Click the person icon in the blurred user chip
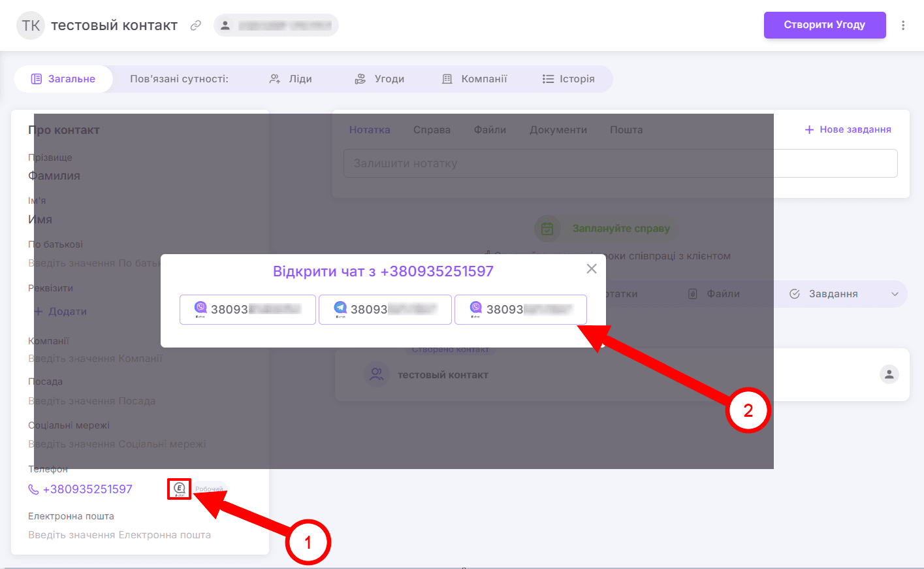The width and height of the screenshot is (924, 569). pos(225,25)
